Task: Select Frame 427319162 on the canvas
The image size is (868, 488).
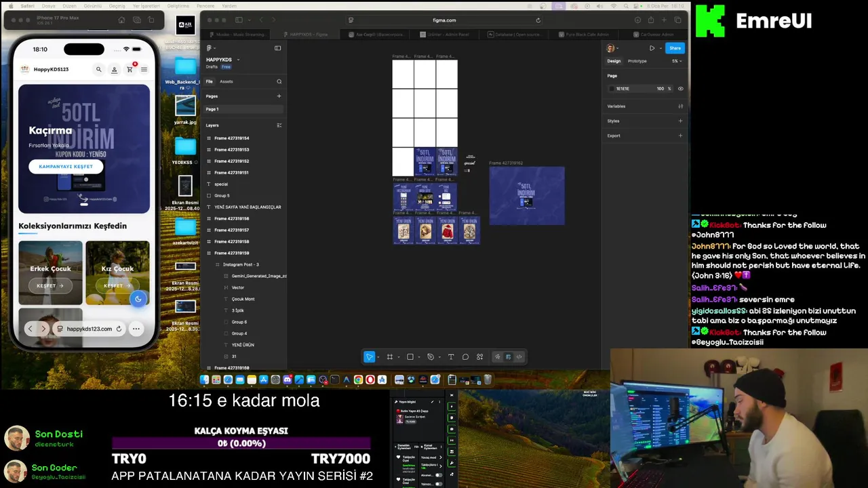Action: click(x=527, y=195)
